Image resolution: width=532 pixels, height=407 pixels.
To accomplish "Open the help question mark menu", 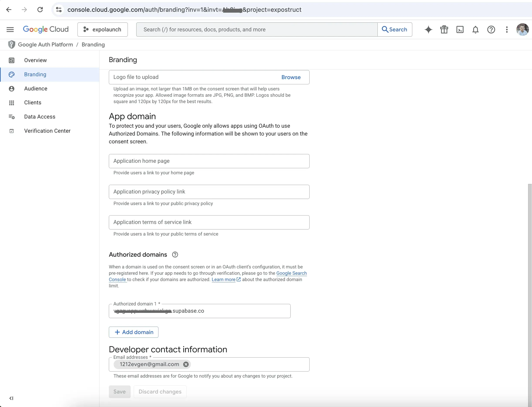I will click(491, 30).
